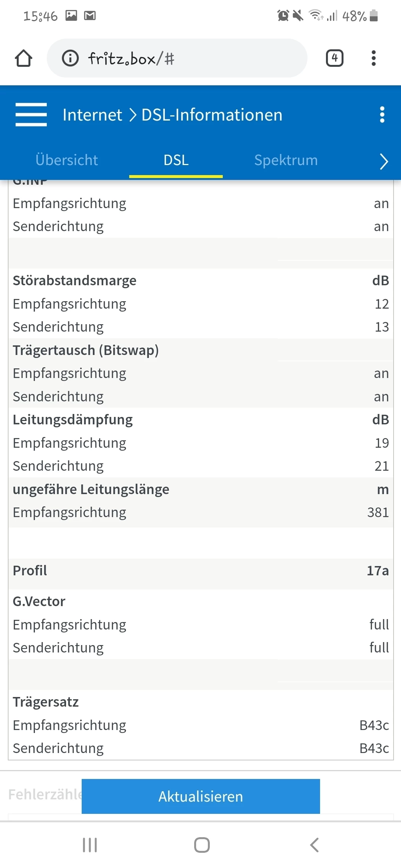Open the FRITZ!Box page options three-dot menu
401x868 pixels.
click(382, 115)
